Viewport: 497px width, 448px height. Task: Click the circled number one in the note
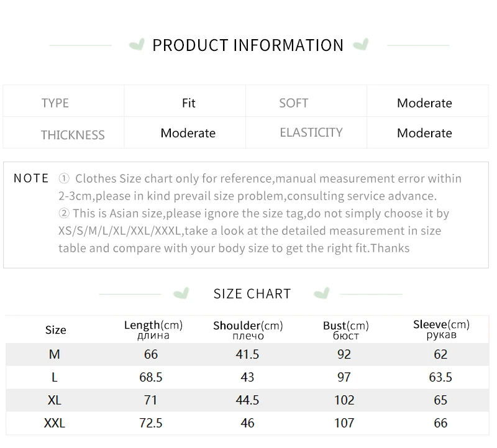pos(64,179)
